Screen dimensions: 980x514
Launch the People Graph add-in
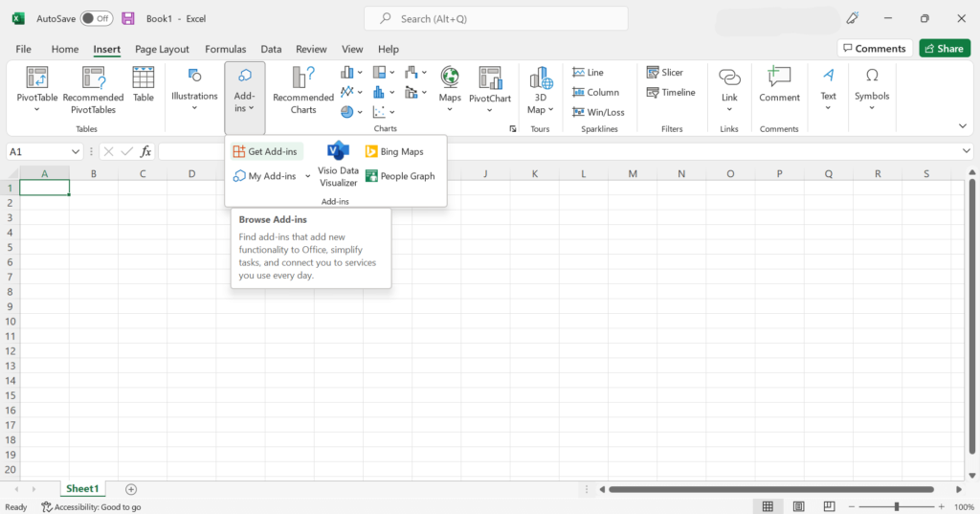[400, 176]
